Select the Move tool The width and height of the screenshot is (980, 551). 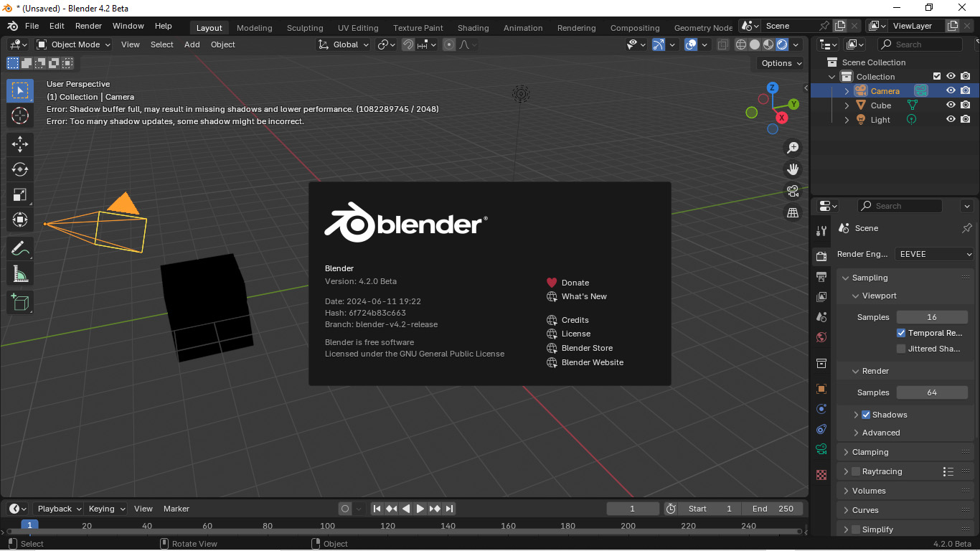point(20,144)
